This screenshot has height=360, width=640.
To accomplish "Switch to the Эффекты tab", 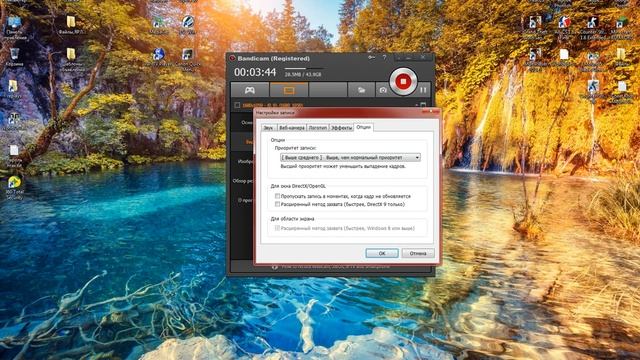I will pyautogui.click(x=341, y=128).
